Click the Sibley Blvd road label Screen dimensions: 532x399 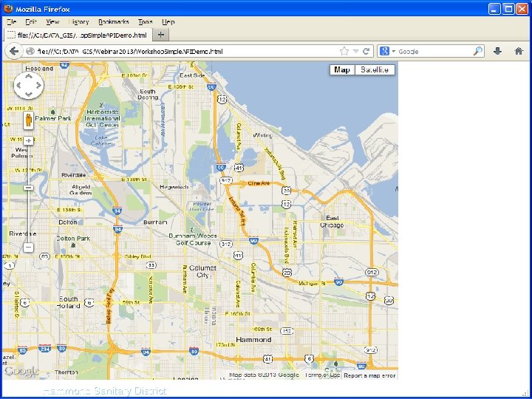pyautogui.click(x=137, y=257)
